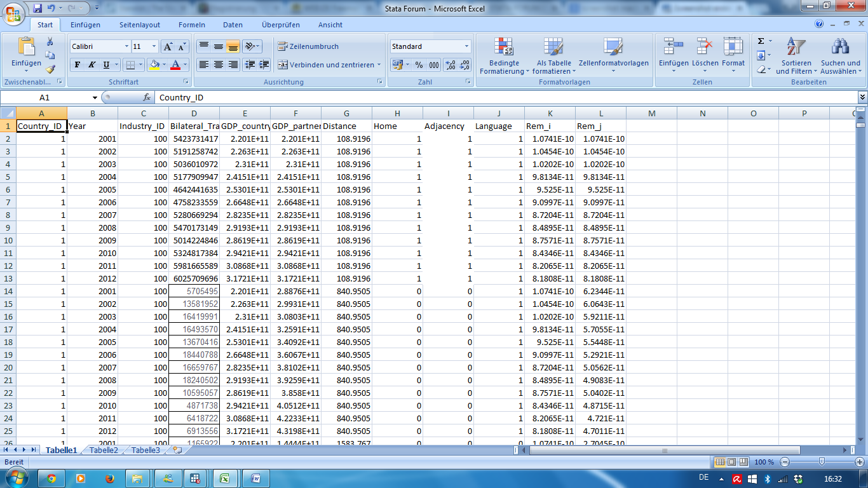Open Zellenformatvorlagen gallery

pyautogui.click(x=614, y=56)
